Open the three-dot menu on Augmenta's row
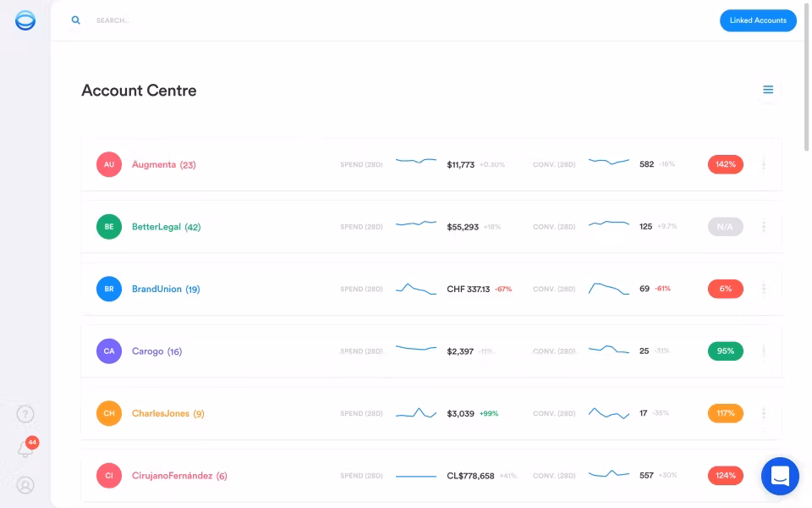This screenshot has height=508, width=812. (x=764, y=164)
